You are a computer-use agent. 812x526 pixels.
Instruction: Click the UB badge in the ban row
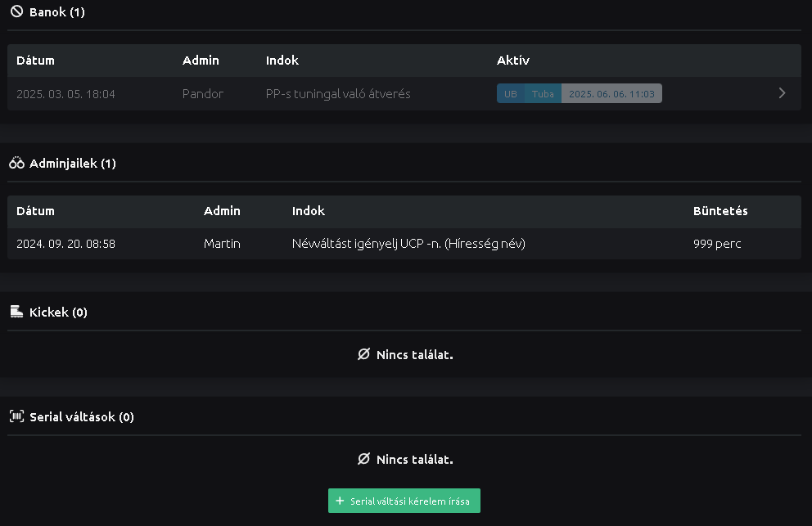(x=510, y=94)
